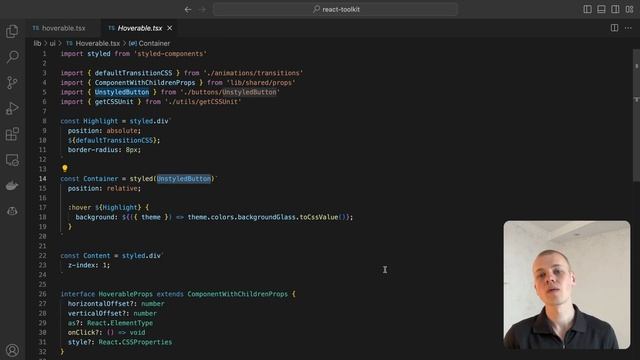Click ComponentWithChildrenProps in the line 4 import
Image resolution: width=640 pixels, height=360 pixels.
click(x=145, y=82)
